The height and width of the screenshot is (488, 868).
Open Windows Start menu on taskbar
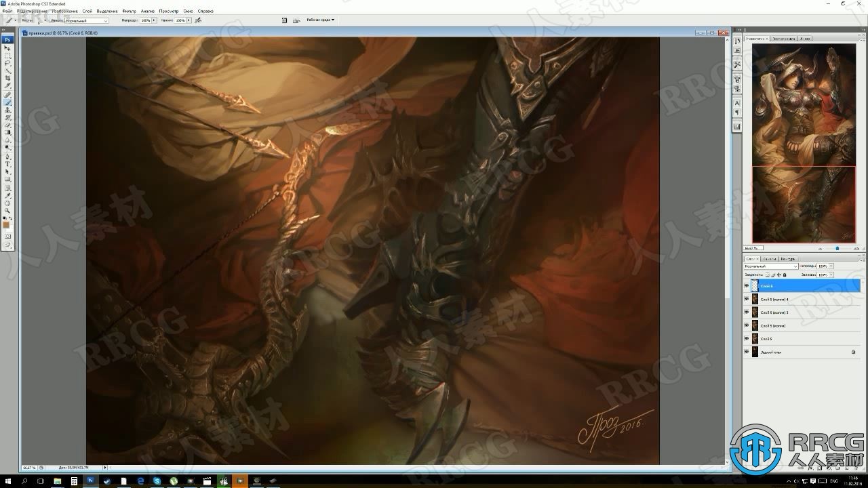pos(7,481)
